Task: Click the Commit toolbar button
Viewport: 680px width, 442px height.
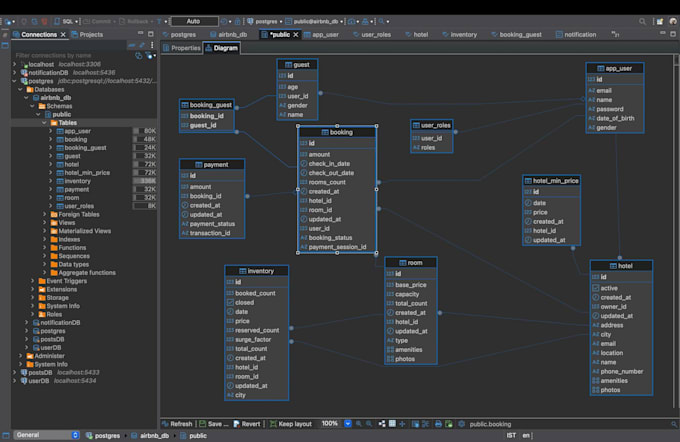Action: pyautogui.click(x=97, y=21)
